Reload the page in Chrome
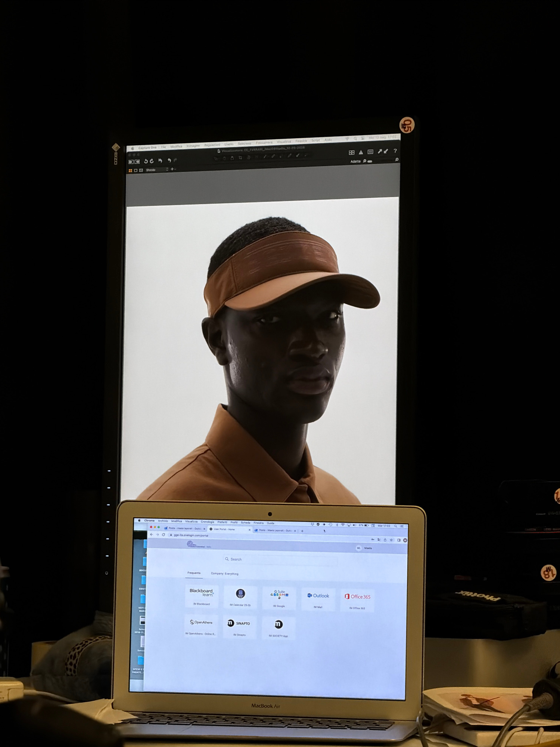The height and width of the screenshot is (747, 560). [164, 535]
